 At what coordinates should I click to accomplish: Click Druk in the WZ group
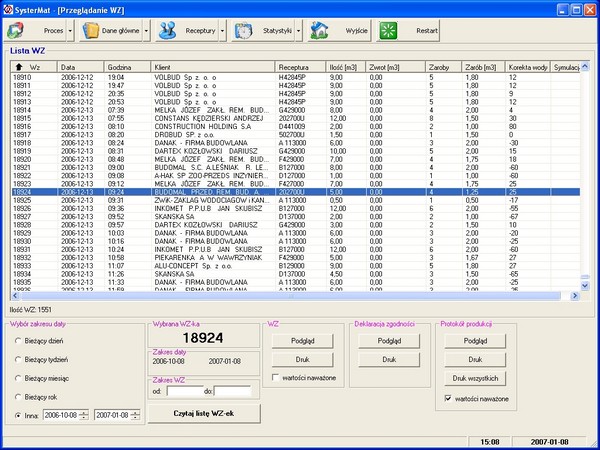(303, 359)
